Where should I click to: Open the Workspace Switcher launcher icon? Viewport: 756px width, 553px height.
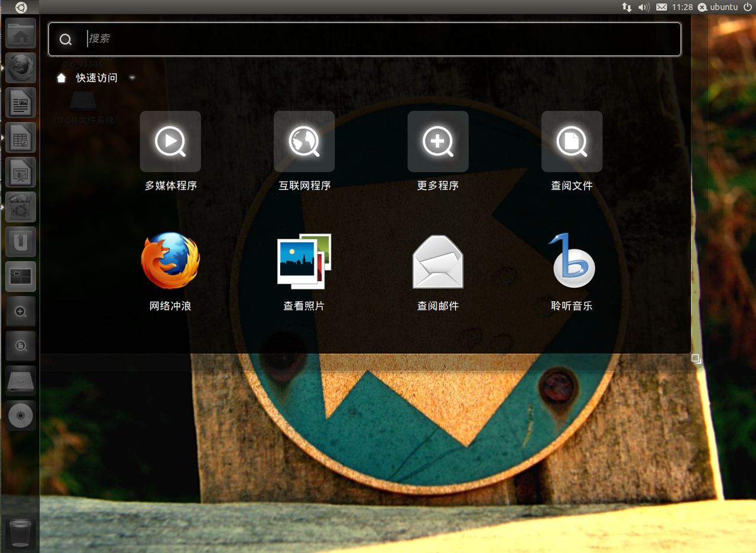pyautogui.click(x=21, y=277)
